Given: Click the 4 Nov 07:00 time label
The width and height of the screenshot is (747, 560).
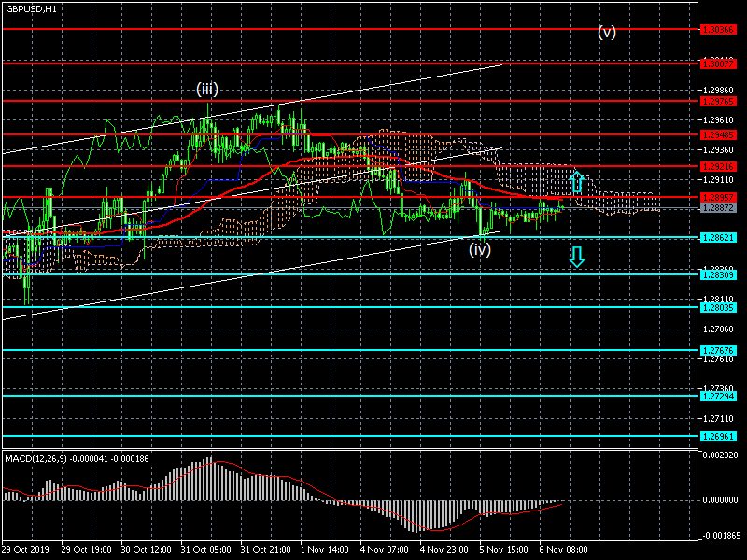Looking at the screenshot, I should (x=385, y=549).
